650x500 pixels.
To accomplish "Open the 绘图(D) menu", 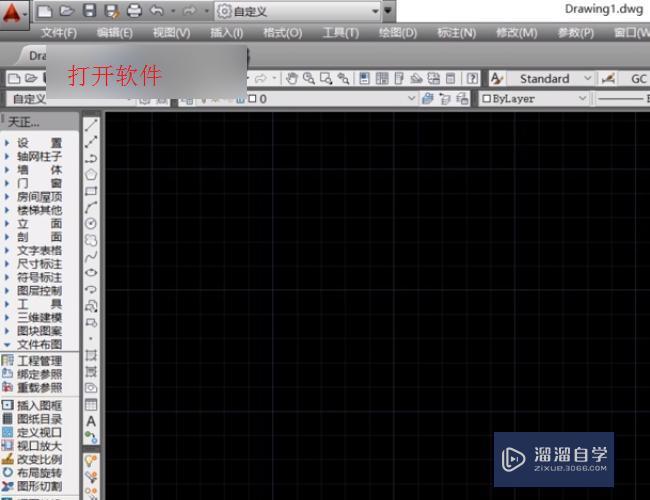I will pos(398,33).
